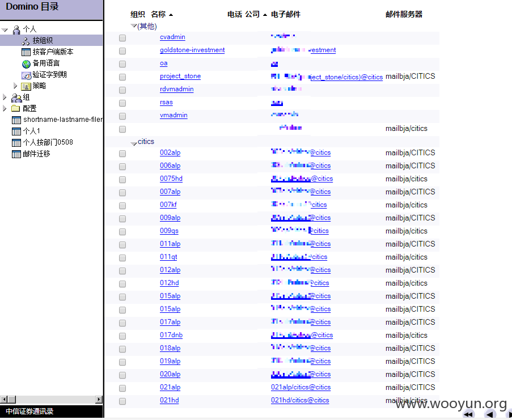Open the 按客户端版本 view

[53, 52]
